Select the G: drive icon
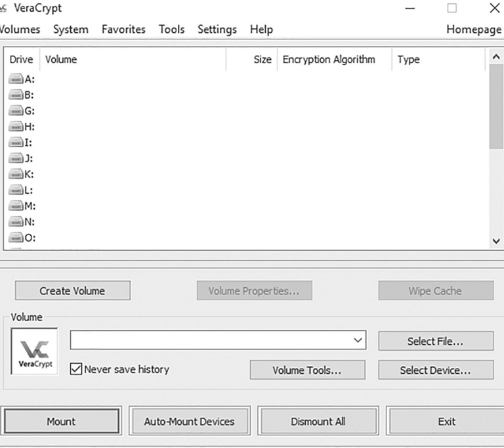 pos(16,110)
